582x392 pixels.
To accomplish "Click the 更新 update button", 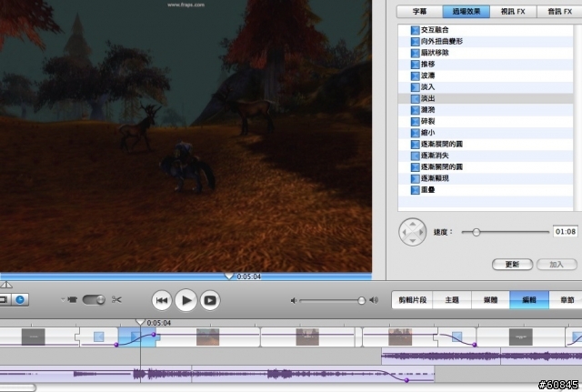I will click(x=512, y=265).
